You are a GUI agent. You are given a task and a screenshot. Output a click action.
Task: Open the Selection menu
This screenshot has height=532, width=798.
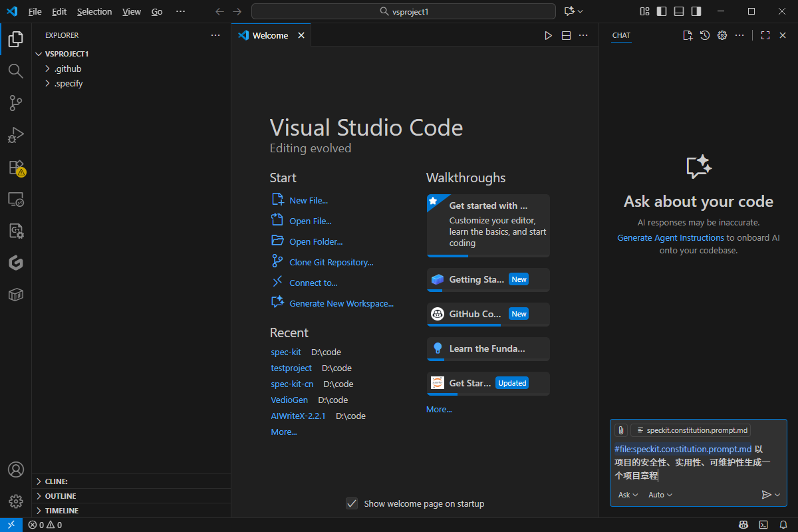[x=94, y=11]
